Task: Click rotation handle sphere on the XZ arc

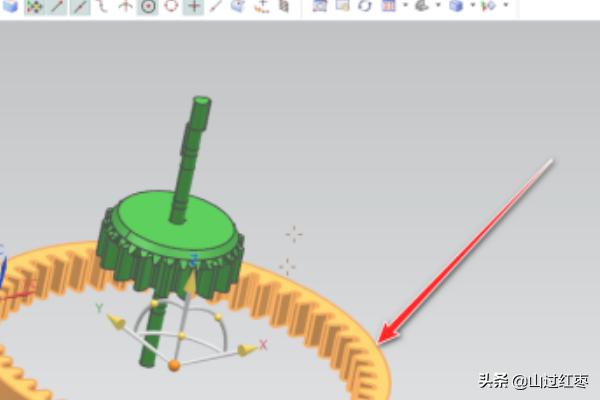Action: [218, 317]
